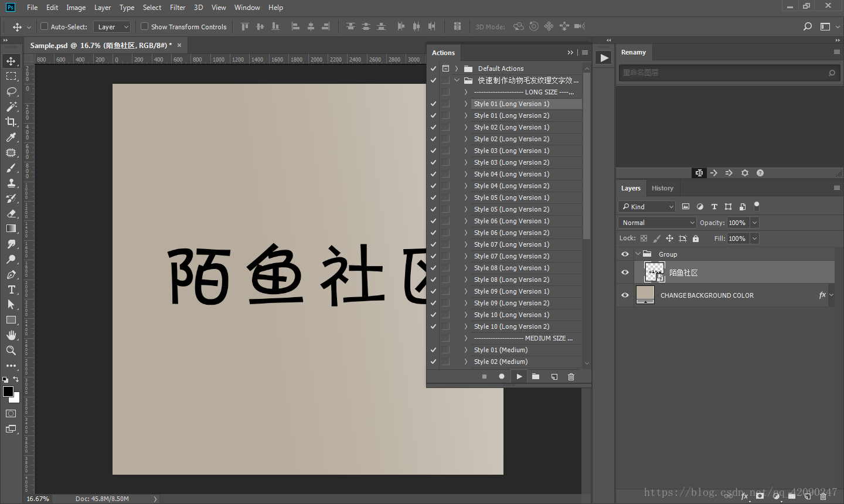Toggle checkmark for Default Actions set
This screenshot has width=844, height=504.
(433, 69)
